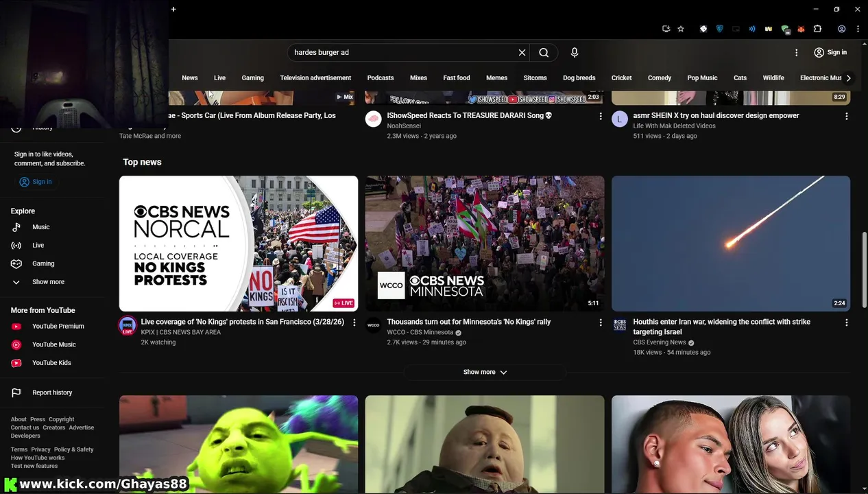Click the page vertical scrollbar thumb
868x494 pixels.
865,270
